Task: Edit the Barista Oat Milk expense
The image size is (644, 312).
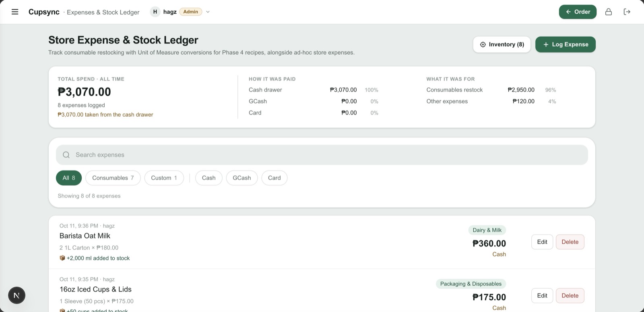Action: 542,242
